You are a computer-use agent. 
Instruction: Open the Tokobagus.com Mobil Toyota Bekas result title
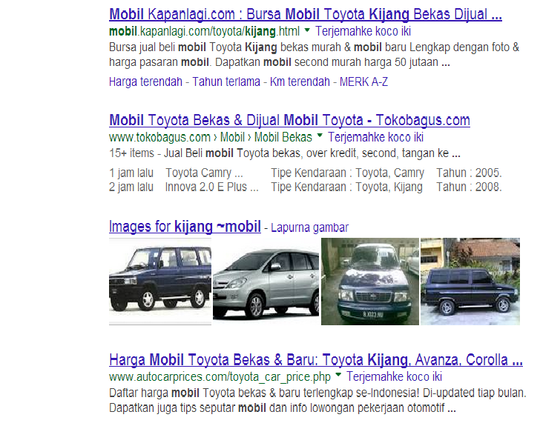coord(290,120)
